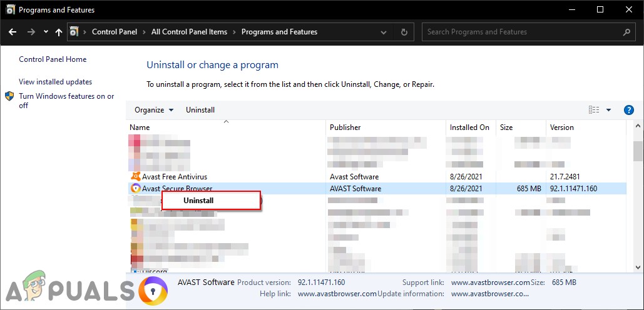Open Control Panel Home link

point(53,59)
